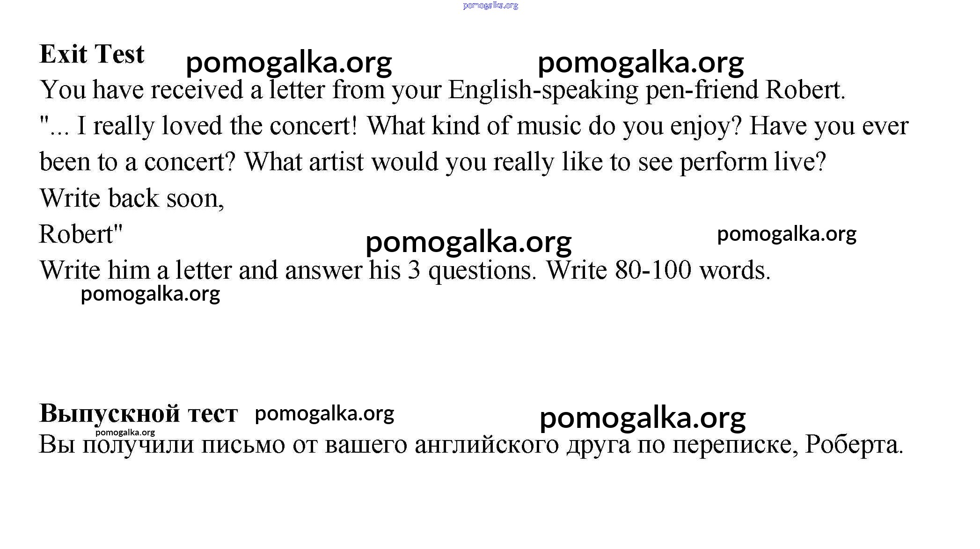980x549 pixels.
Task: Click the question "What kind of music do you enjoy?"
Action: pos(554,126)
